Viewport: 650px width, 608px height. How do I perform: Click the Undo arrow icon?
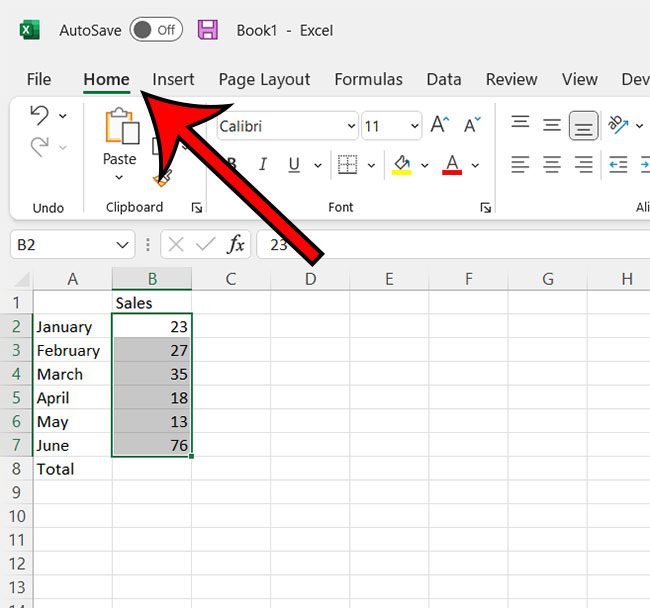(39, 114)
